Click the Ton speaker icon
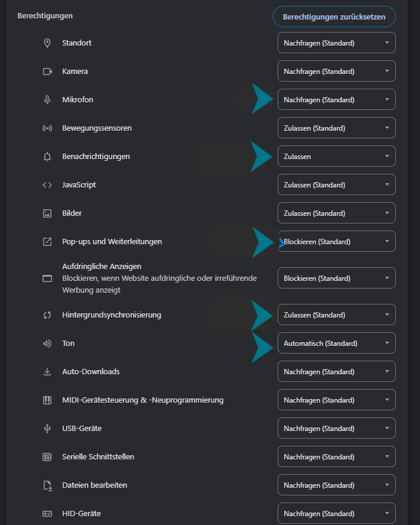The width and height of the screenshot is (420, 525). [x=47, y=343]
